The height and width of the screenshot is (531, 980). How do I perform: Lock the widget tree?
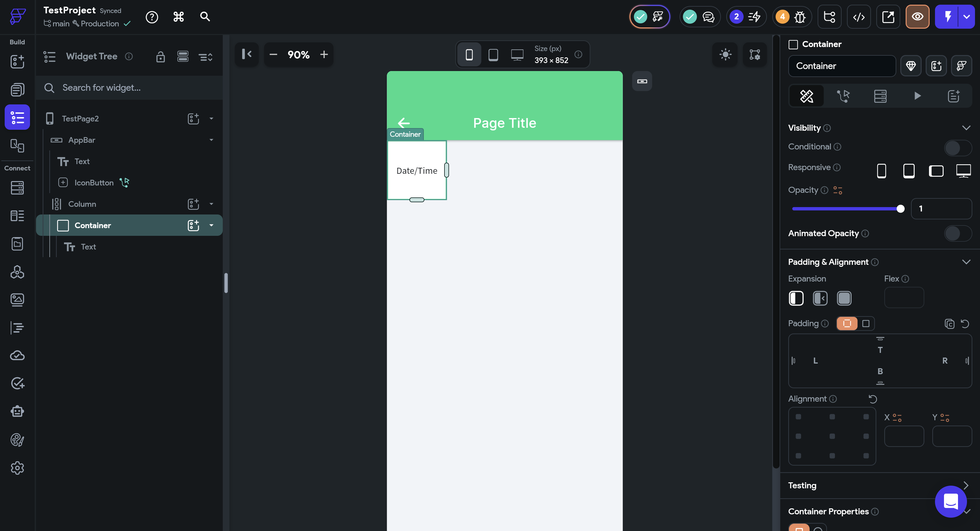pos(160,57)
